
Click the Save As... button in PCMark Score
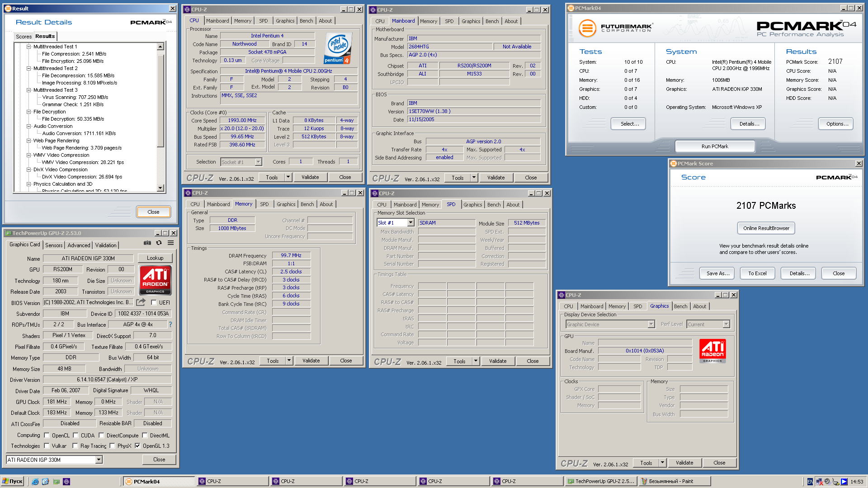pos(717,273)
